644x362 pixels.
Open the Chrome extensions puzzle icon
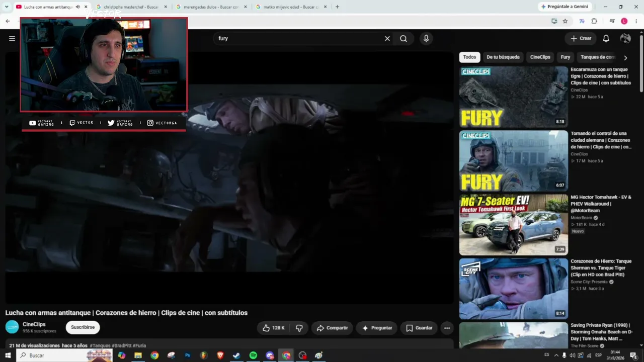point(594,21)
